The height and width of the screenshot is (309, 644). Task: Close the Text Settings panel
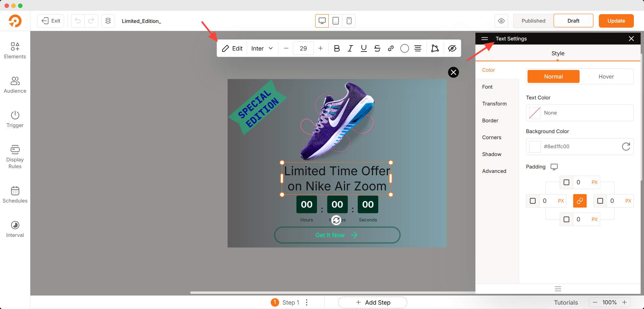click(631, 39)
